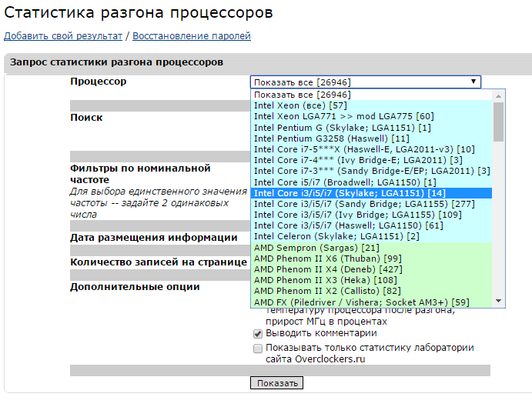
Task: Enable 'Показывать только статистику лаборатории' checkbox
Action: pos(258,349)
